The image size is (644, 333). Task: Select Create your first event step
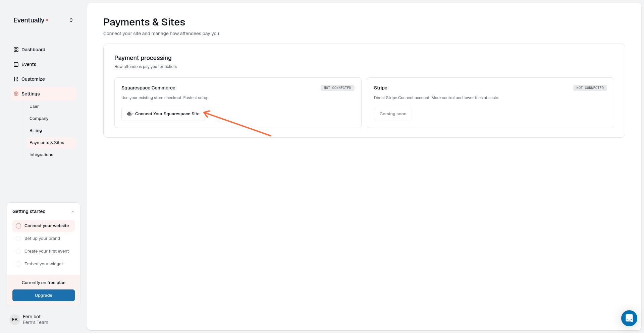pyautogui.click(x=44, y=251)
